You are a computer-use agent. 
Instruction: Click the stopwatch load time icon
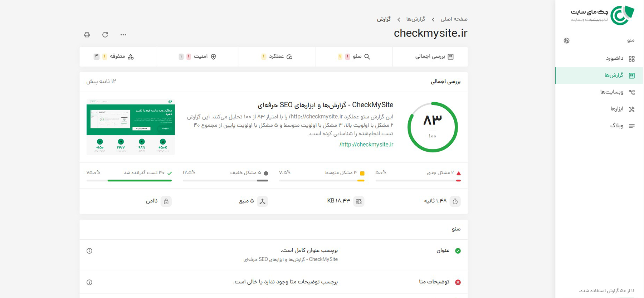pyautogui.click(x=455, y=201)
